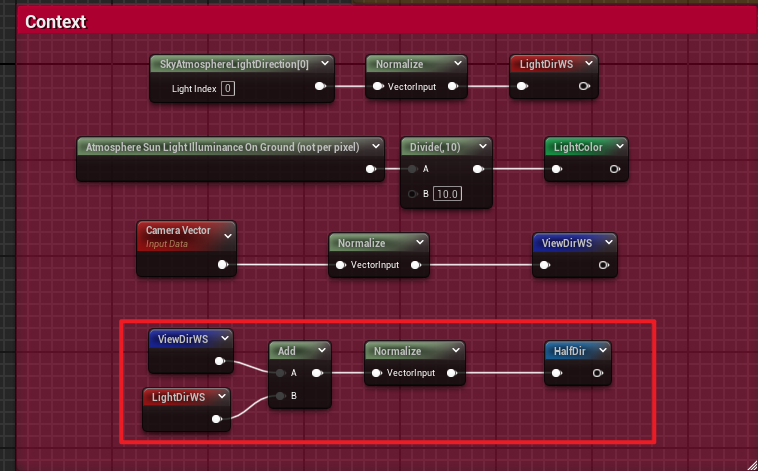Click the Divide B value field 10.0
The image size is (758, 471).
[446, 193]
